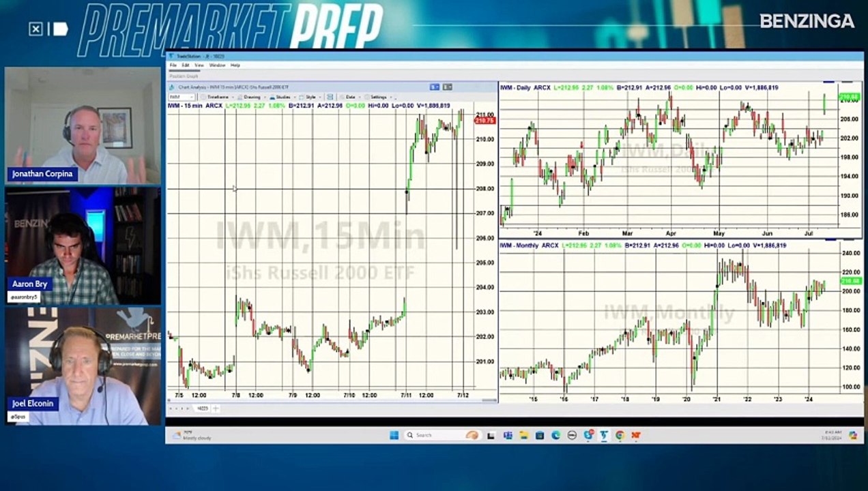The image size is (868, 491).
Task: Expand the Drawing tools dropdown
Action: pos(252,97)
